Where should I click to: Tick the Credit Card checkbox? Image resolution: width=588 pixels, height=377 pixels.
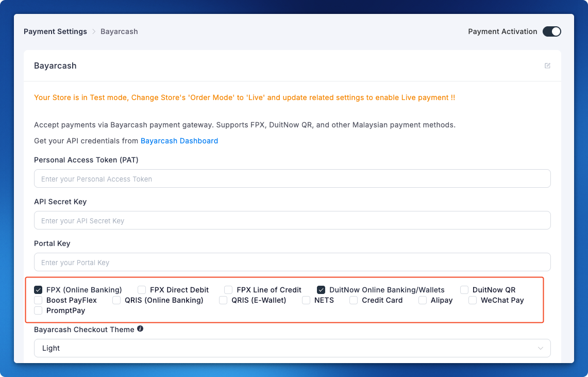354,300
